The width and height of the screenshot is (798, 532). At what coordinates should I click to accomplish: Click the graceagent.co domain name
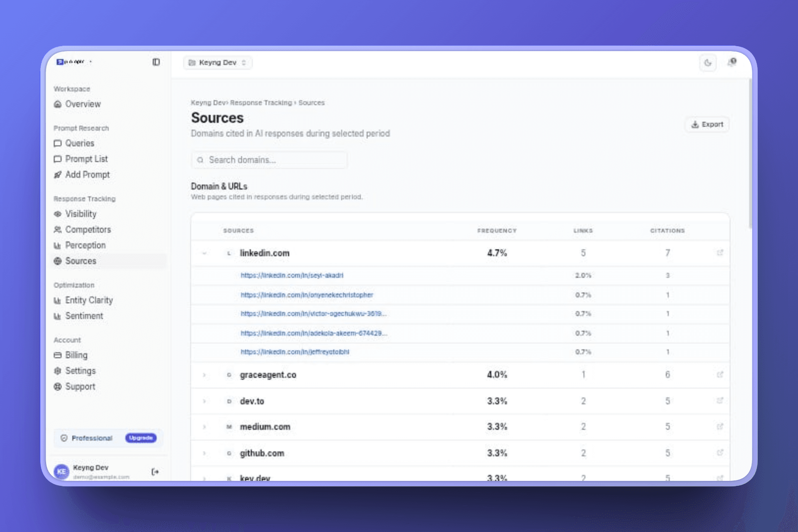[268, 375]
